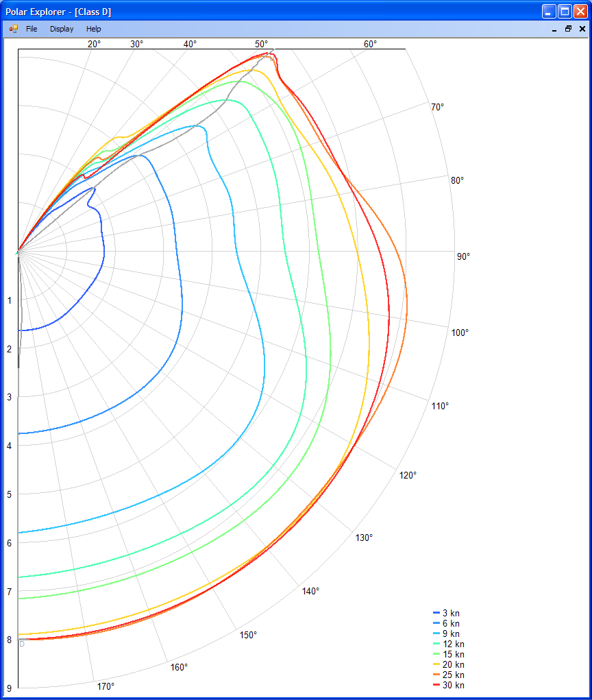Click the 30 kn legend label
592x700 pixels.
pyautogui.click(x=454, y=685)
